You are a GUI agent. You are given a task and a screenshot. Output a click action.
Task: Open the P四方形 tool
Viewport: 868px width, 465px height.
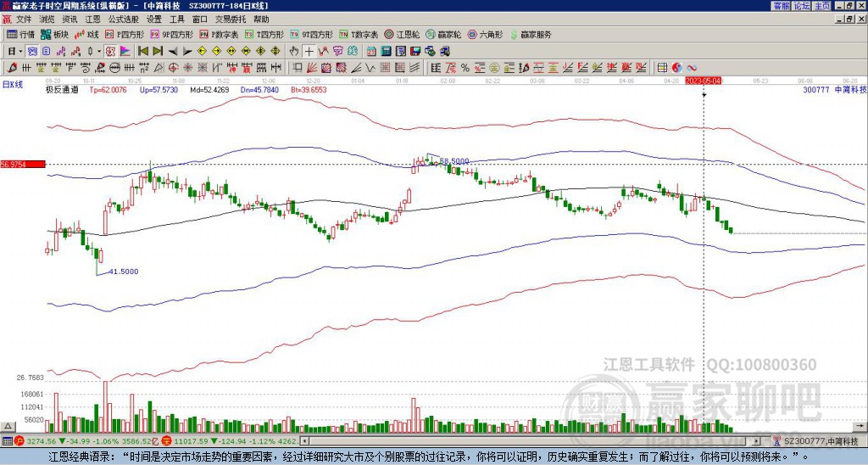(x=125, y=34)
